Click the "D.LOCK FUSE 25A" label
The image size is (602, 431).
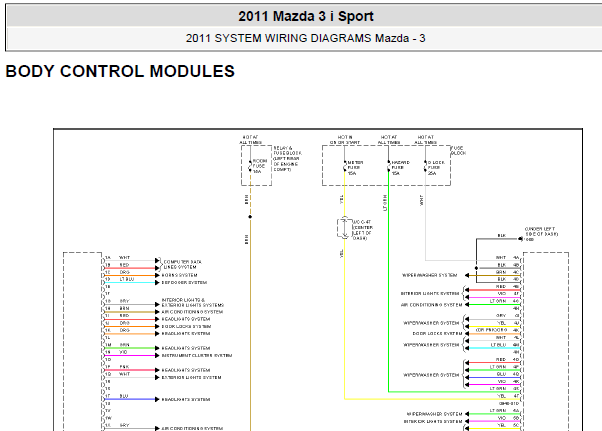click(x=436, y=168)
